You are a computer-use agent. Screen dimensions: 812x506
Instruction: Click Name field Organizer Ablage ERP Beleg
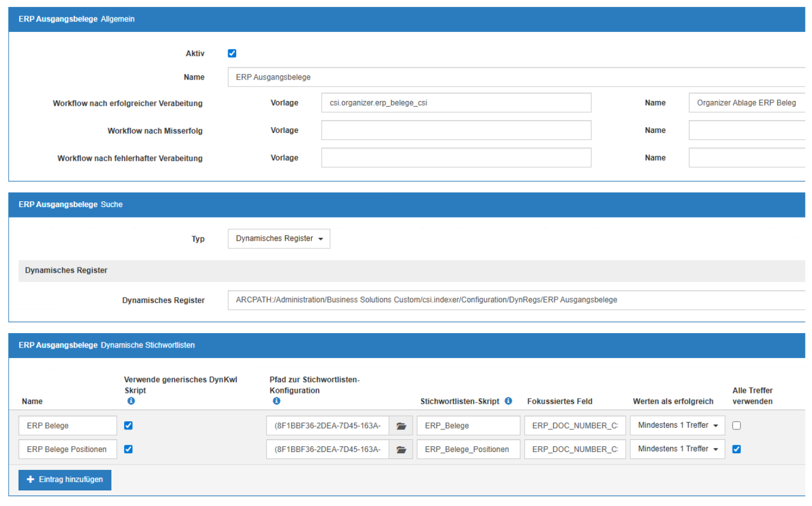coord(747,103)
